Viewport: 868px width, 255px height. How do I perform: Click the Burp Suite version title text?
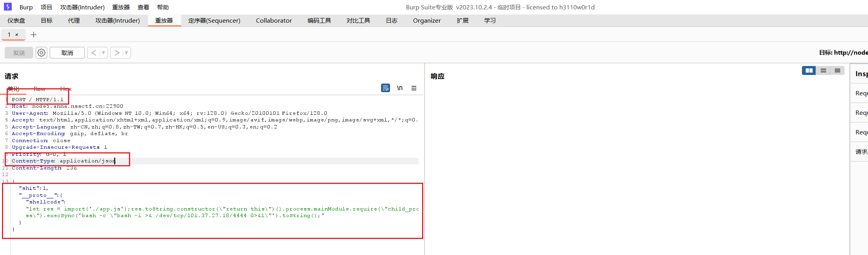[500, 7]
